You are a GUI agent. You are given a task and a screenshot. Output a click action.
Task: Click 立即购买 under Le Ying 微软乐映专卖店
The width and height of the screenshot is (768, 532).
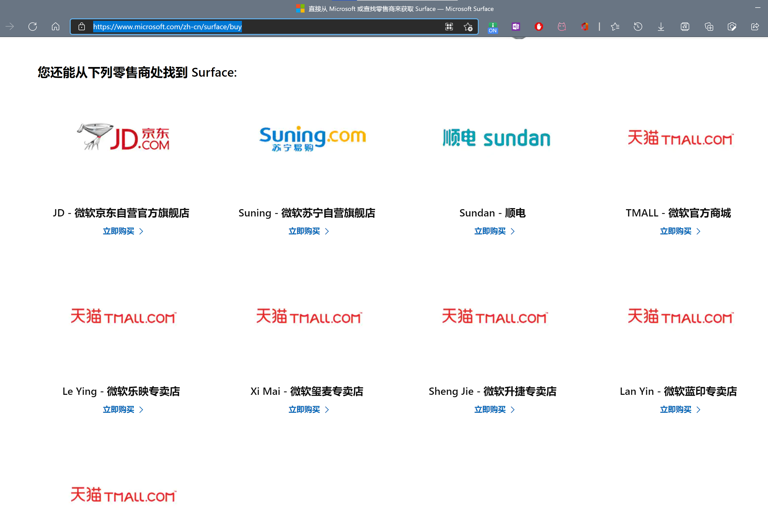tap(123, 410)
